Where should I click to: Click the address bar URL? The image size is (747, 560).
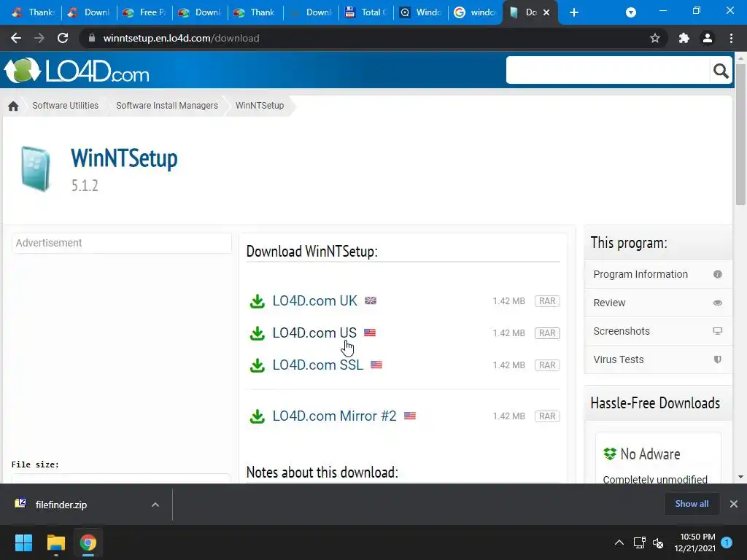coord(181,38)
